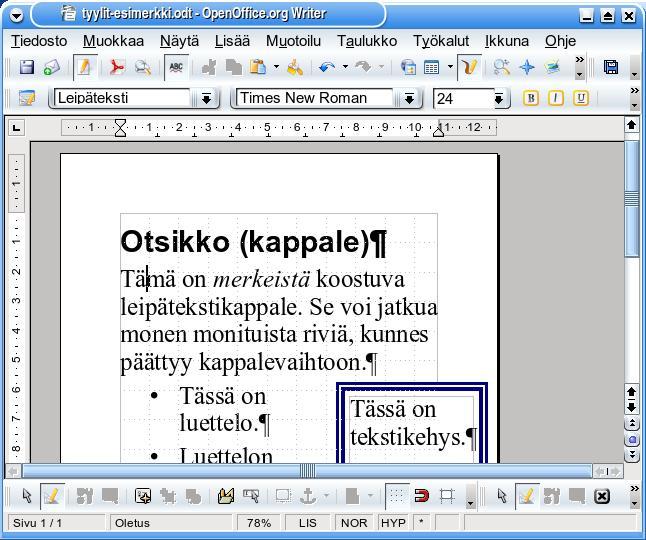Image resolution: width=646 pixels, height=540 pixels.
Task: Open the Muotoilu menu
Action: (x=293, y=41)
